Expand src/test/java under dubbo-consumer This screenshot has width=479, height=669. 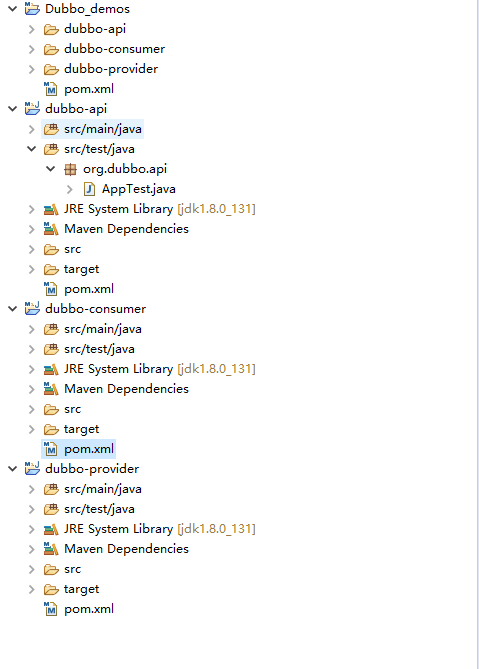coord(32,349)
